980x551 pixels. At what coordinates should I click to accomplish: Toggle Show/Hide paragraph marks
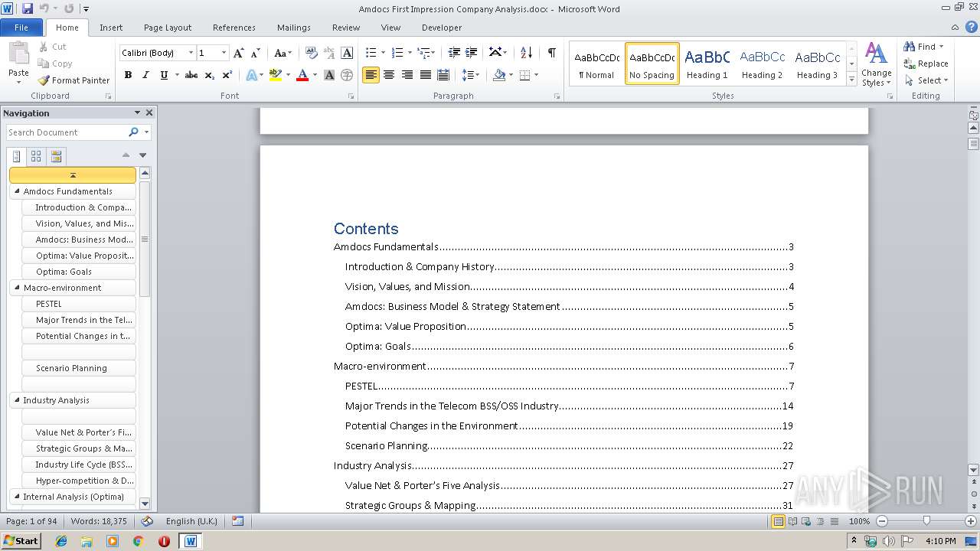(x=551, y=53)
